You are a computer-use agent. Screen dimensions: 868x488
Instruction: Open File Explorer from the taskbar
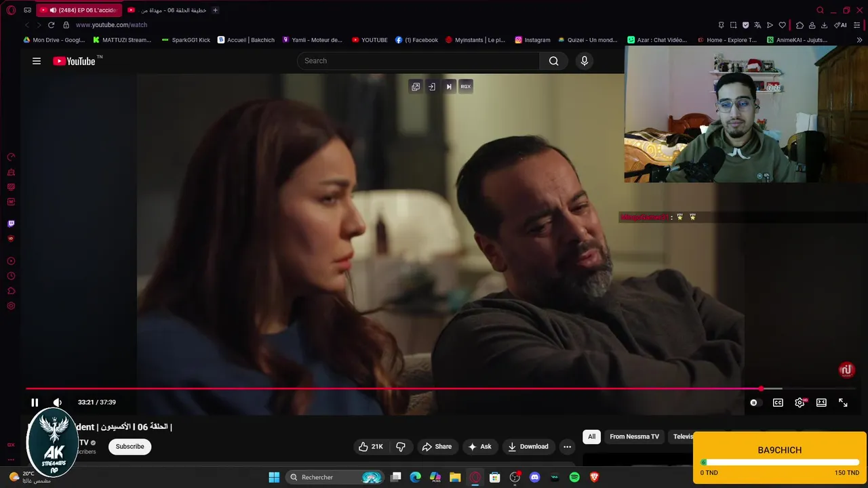[x=455, y=477]
